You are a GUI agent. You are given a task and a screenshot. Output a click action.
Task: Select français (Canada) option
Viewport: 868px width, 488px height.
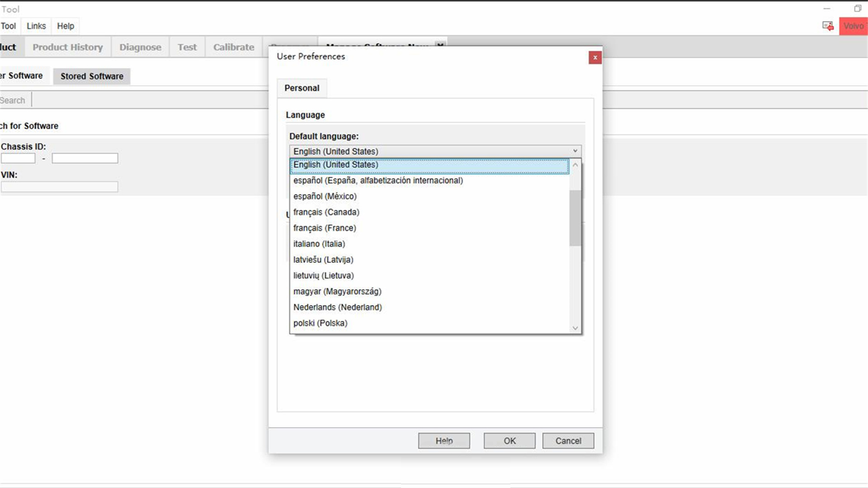429,212
